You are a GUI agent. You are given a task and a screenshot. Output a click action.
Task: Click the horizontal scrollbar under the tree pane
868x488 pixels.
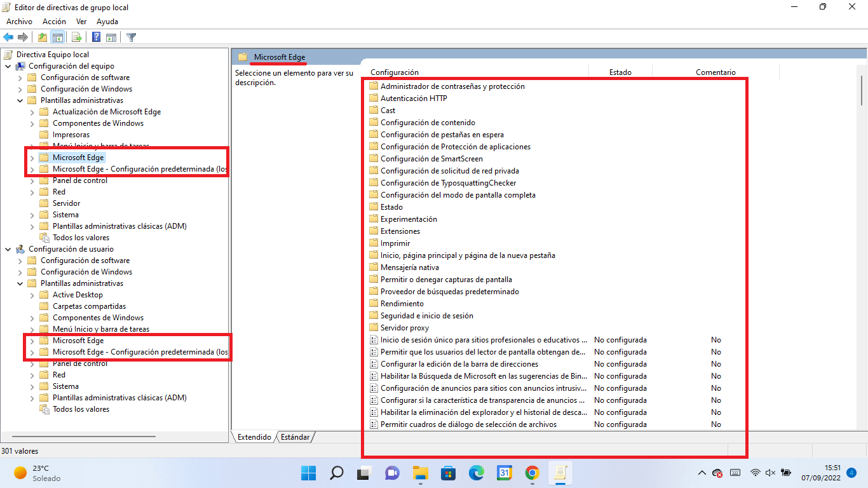[83, 437]
